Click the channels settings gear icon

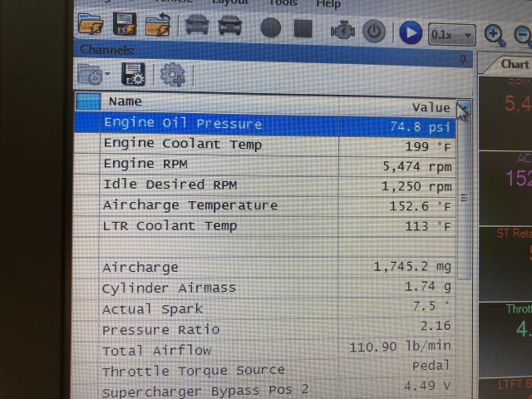coord(172,76)
